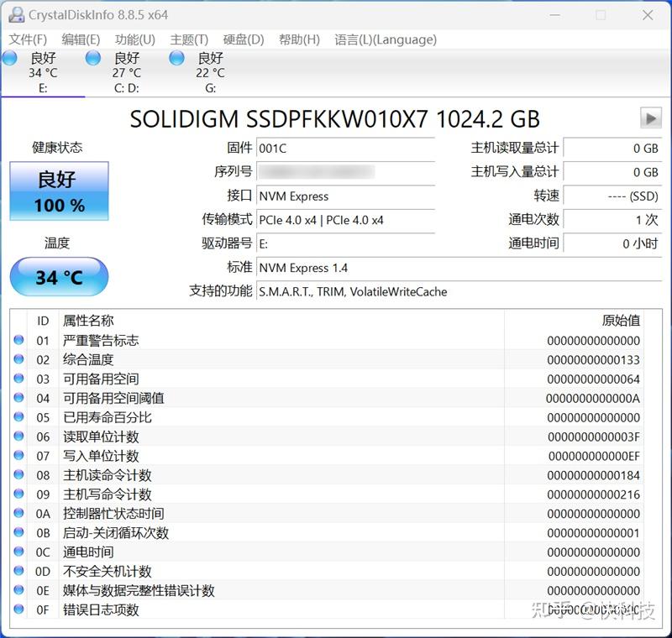Click the indicator beside 错误日志项数
The width and height of the screenshot is (672, 638).
18,609
